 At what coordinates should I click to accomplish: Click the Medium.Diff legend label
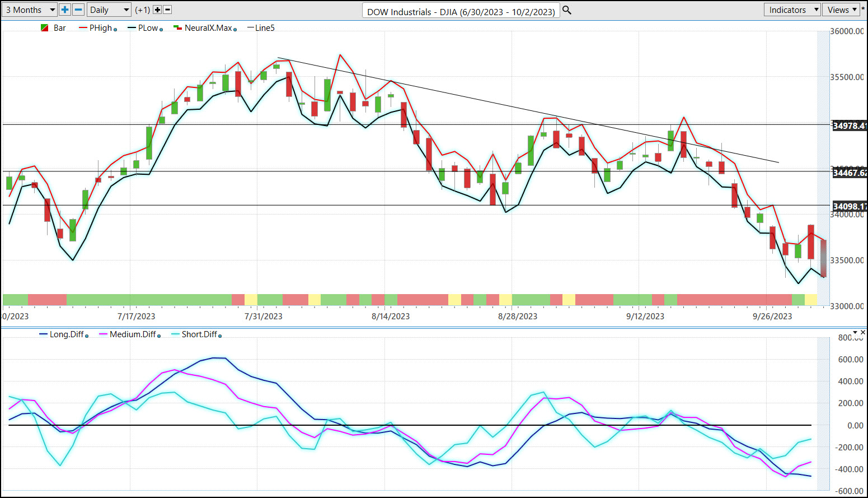(133, 334)
